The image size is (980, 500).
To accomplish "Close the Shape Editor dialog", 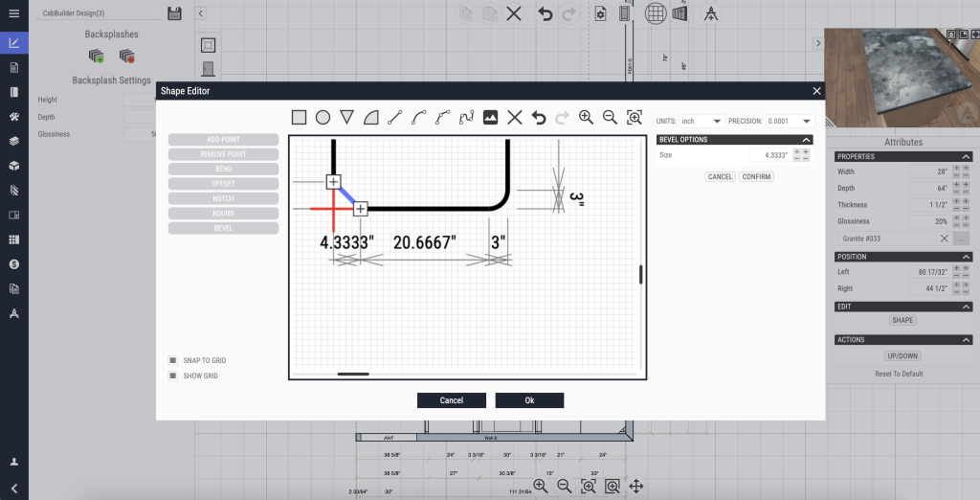I will pos(816,91).
